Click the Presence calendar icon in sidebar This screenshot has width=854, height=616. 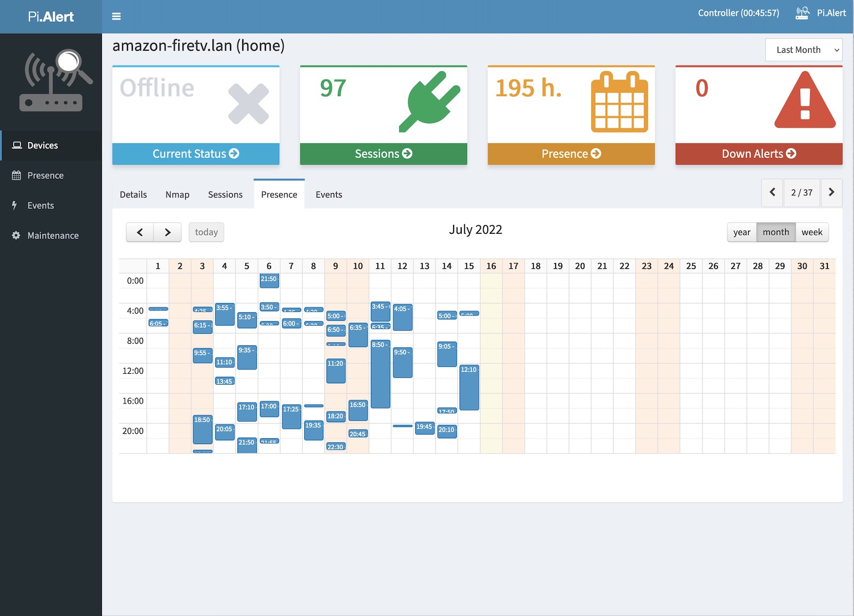coord(16,175)
